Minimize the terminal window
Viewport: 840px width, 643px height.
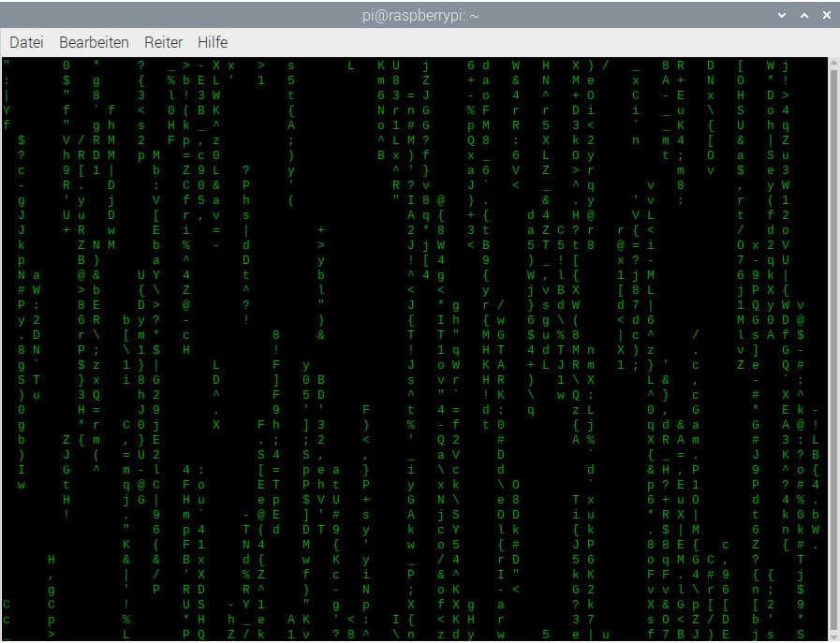(x=782, y=16)
